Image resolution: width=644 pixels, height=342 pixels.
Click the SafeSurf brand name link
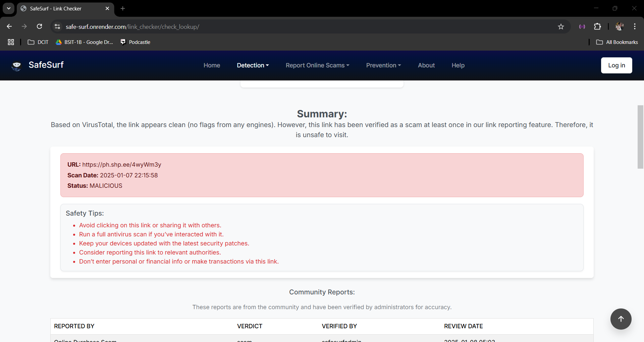point(46,65)
